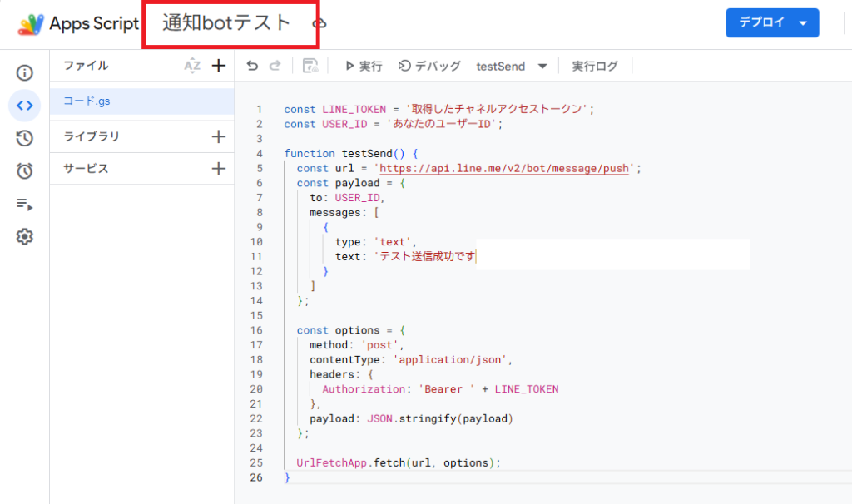Click the ライブラリ section label
Viewport: 852px width, 504px height.
point(92,136)
